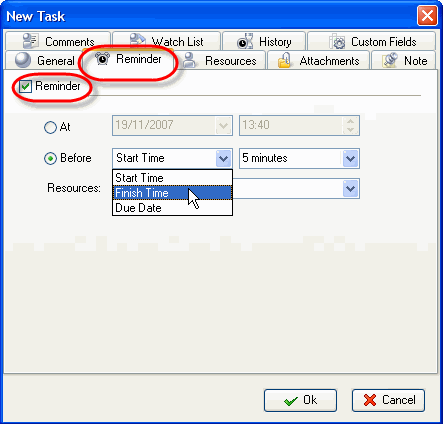Increment the 13:40 time spinner up
The height and width of the screenshot is (424, 443).
350,121
